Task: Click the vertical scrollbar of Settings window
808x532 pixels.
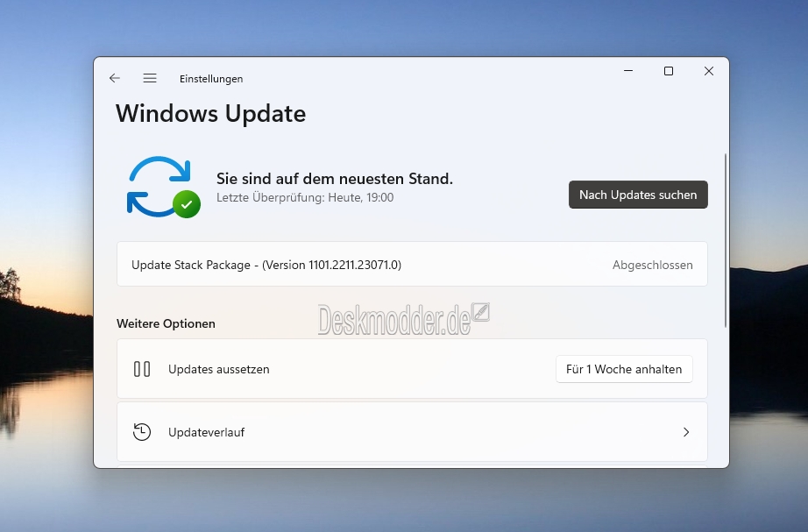Action: tap(726, 240)
